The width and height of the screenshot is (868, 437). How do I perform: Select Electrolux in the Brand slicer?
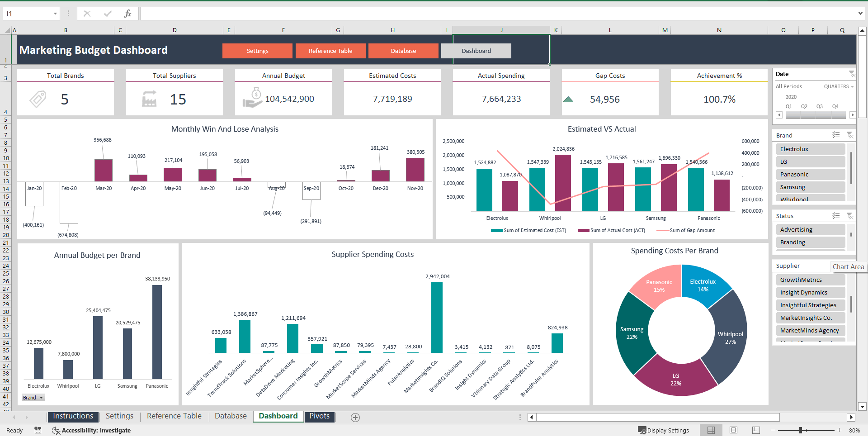pyautogui.click(x=811, y=149)
